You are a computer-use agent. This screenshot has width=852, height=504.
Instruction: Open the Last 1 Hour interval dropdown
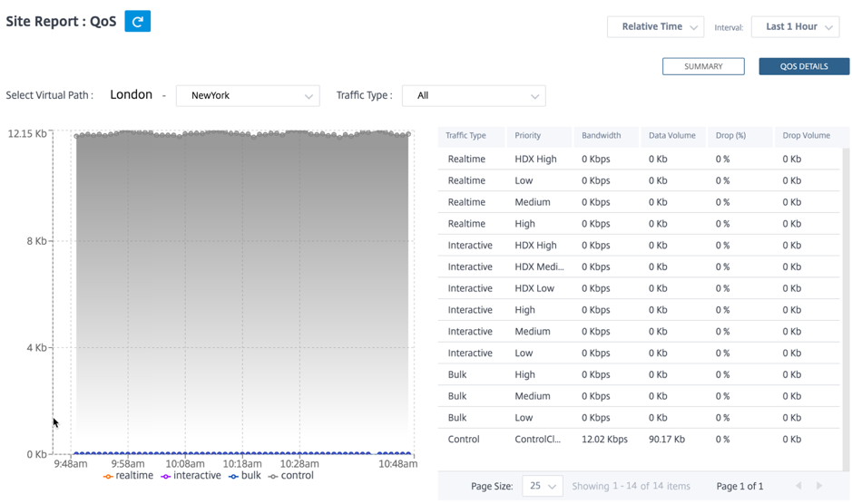(795, 26)
